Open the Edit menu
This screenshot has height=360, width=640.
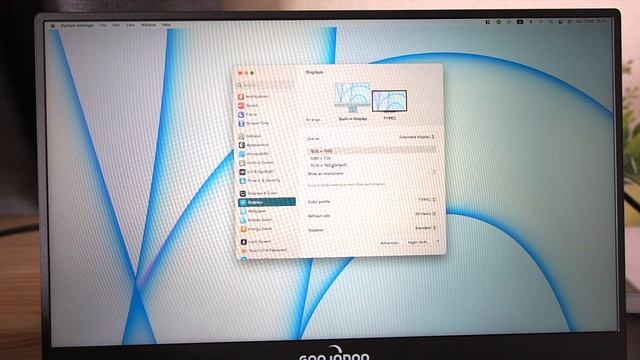point(116,25)
